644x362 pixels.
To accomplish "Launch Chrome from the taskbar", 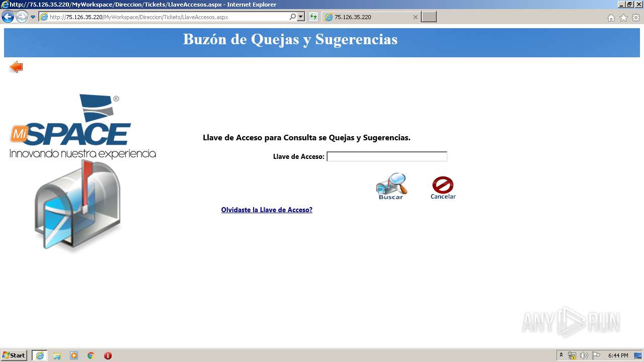I will pyautogui.click(x=91, y=355).
